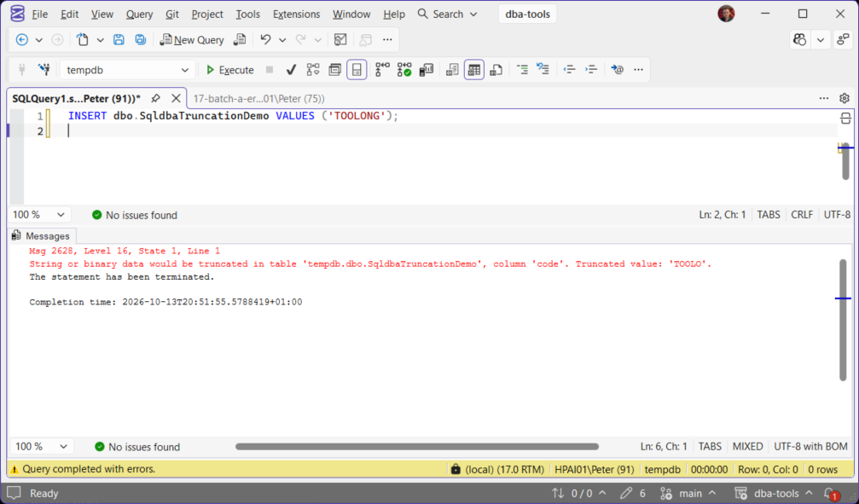Click the Comment out selected lines icon
Viewport: 859px width, 504px height.
[522, 70]
